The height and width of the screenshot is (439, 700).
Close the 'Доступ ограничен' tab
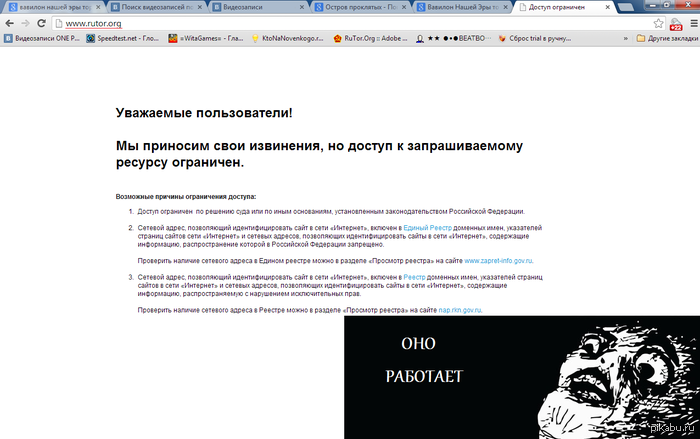608,7
